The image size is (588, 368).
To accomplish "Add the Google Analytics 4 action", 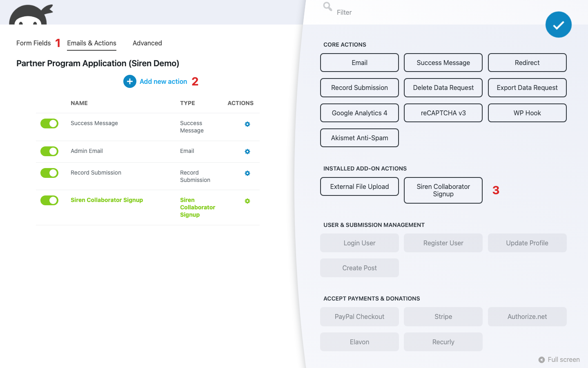I will (x=359, y=113).
